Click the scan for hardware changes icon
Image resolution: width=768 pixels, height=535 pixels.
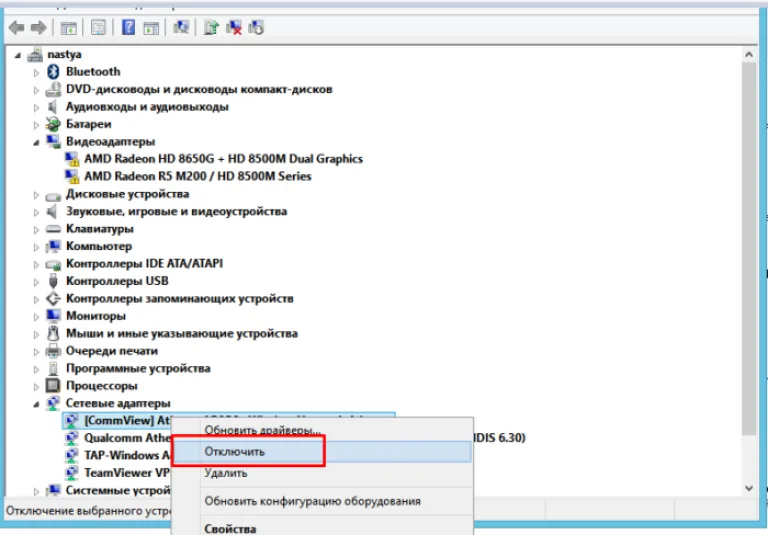click(x=181, y=27)
